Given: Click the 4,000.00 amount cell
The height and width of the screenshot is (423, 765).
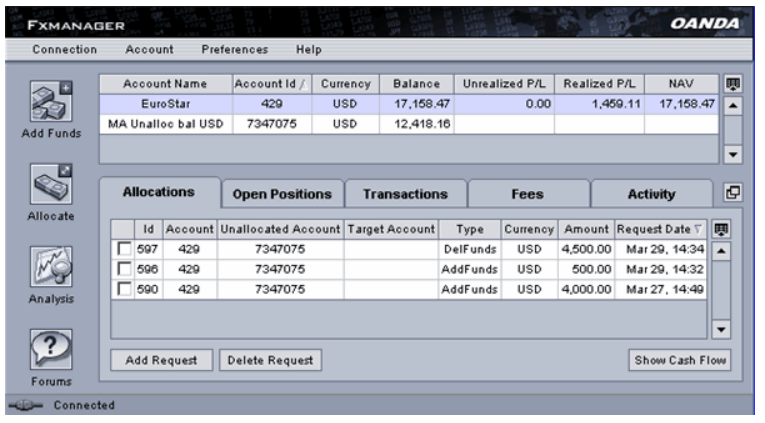Looking at the screenshot, I should tap(586, 289).
